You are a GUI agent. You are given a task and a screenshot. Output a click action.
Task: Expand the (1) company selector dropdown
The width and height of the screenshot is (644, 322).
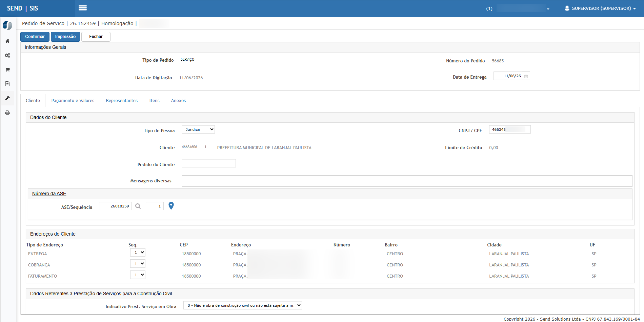(518, 8)
